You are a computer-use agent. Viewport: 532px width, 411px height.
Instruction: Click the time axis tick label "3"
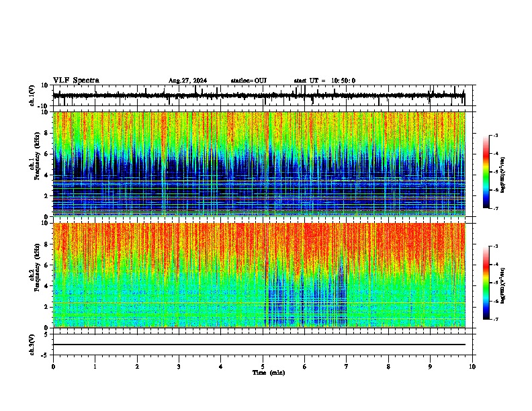pyautogui.click(x=179, y=367)
